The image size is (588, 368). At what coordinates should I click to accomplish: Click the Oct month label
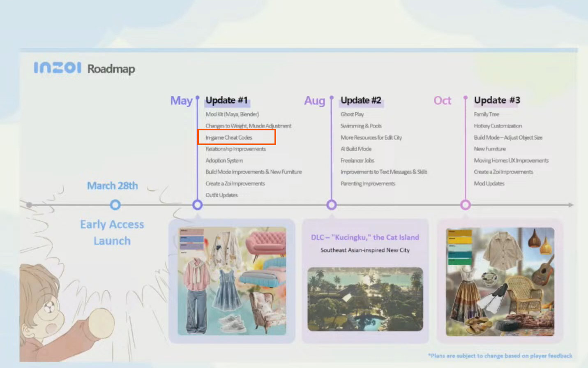tap(443, 100)
